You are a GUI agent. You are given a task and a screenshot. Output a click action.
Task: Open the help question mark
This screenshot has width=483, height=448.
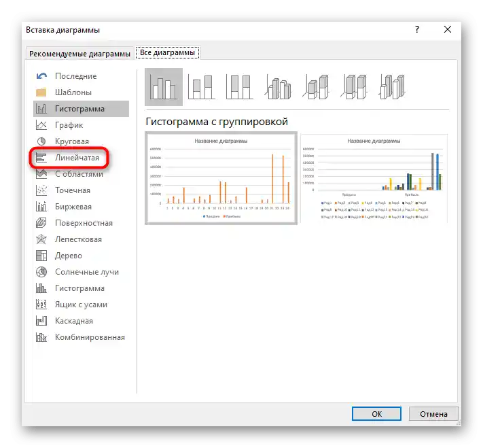click(x=417, y=30)
